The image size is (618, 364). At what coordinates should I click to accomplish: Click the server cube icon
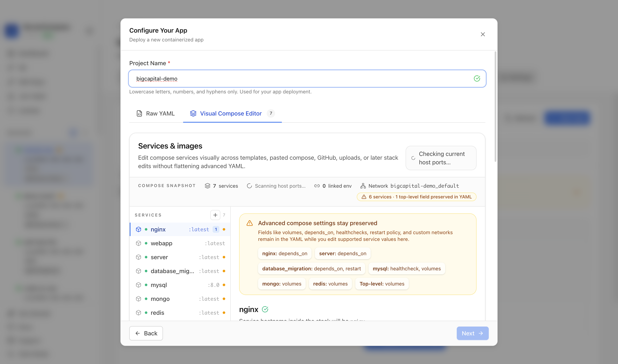(x=138, y=257)
